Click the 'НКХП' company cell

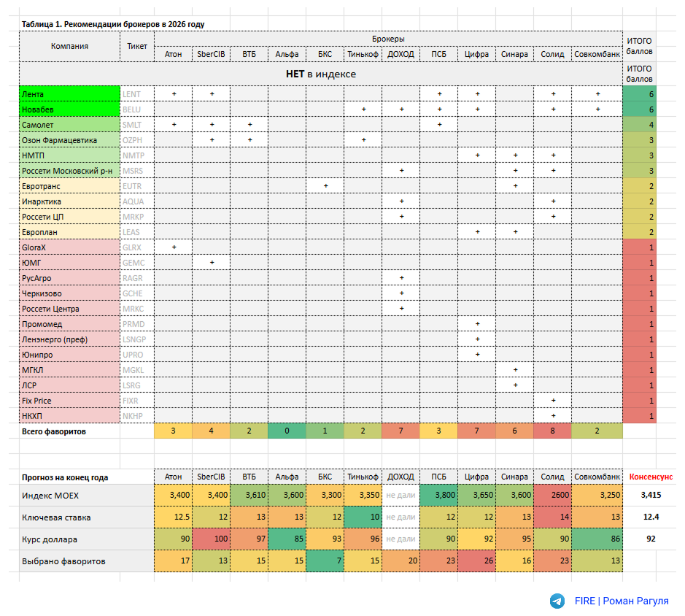tap(69, 416)
